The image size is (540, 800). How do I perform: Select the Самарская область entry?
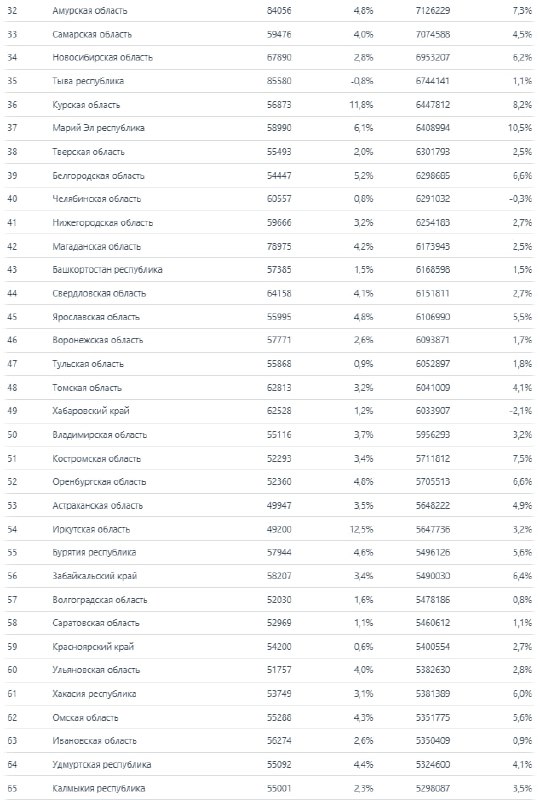point(92,34)
